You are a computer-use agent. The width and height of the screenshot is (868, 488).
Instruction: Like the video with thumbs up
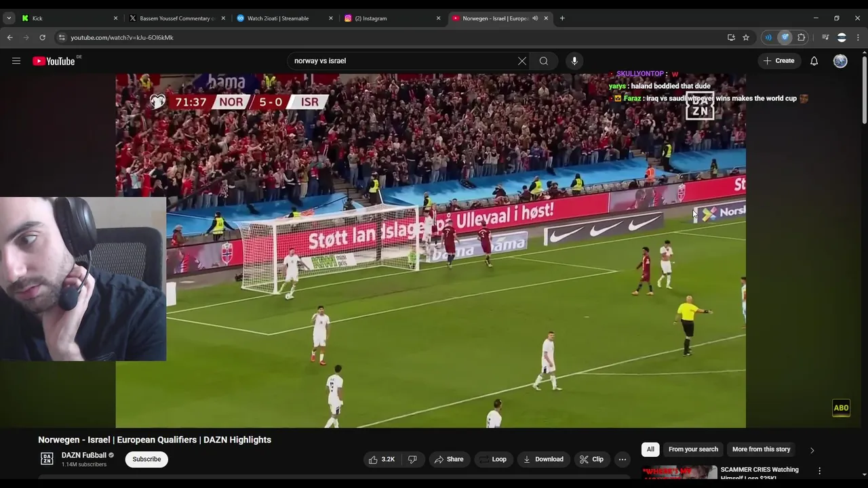point(382,460)
